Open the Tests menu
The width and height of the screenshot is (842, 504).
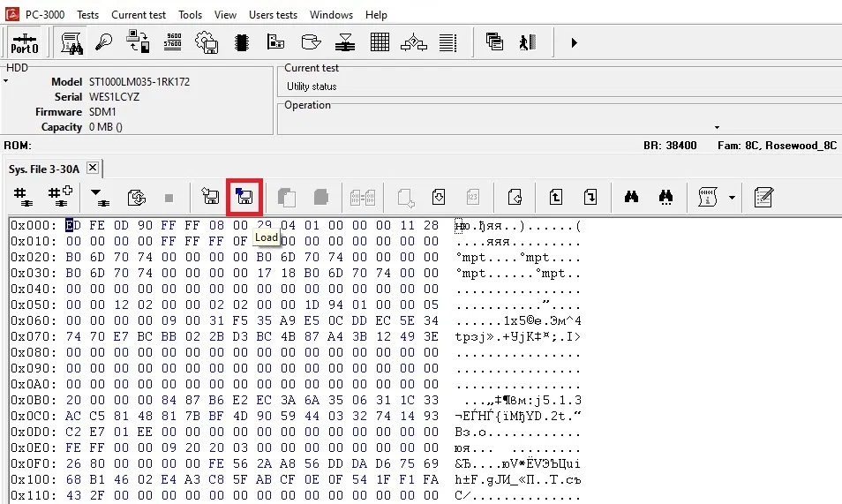tap(87, 15)
